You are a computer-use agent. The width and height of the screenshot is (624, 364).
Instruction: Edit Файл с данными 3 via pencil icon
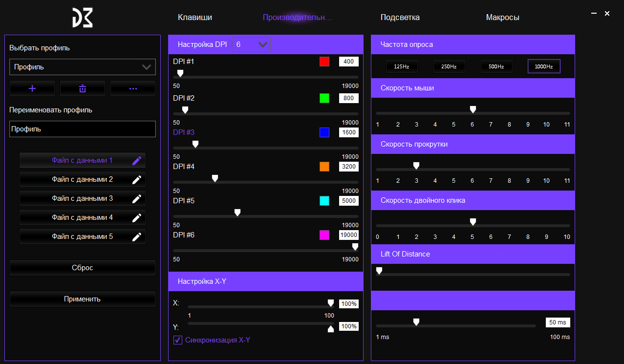point(137,198)
